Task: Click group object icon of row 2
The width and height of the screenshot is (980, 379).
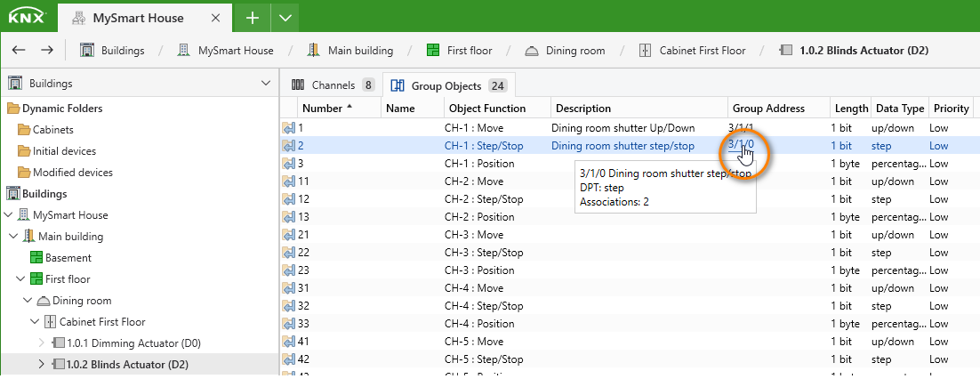Action: coord(288,146)
